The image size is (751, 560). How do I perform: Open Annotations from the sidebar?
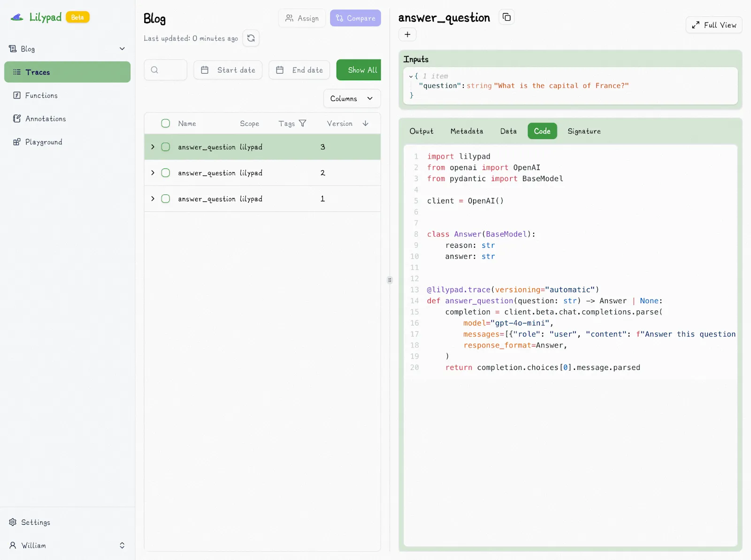(x=45, y=119)
